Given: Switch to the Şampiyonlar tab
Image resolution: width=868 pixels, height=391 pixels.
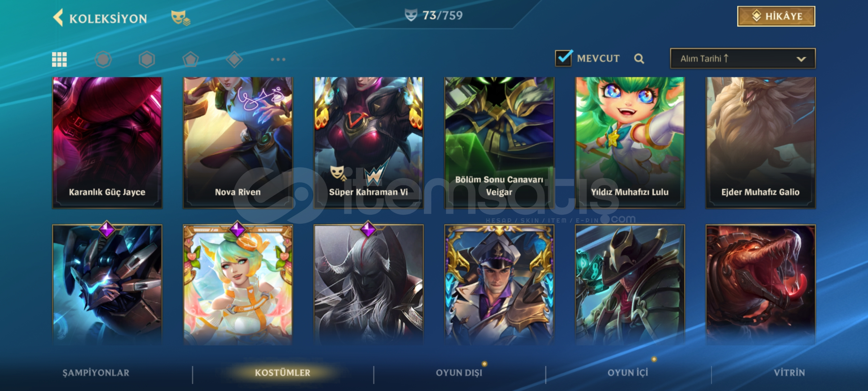Looking at the screenshot, I should click(x=96, y=373).
